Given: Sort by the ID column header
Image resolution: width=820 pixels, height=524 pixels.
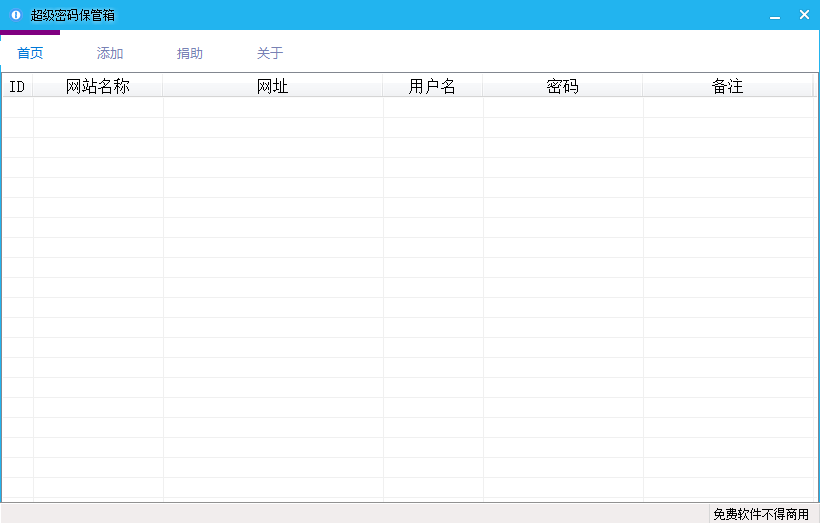Looking at the screenshot, I should (x=18, y=86).
